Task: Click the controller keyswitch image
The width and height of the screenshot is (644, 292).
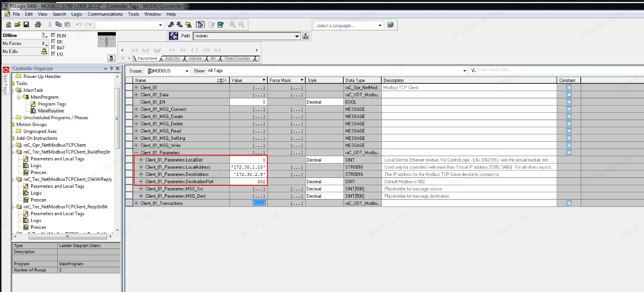Action: pyautogui.click(x=107, y=40)
